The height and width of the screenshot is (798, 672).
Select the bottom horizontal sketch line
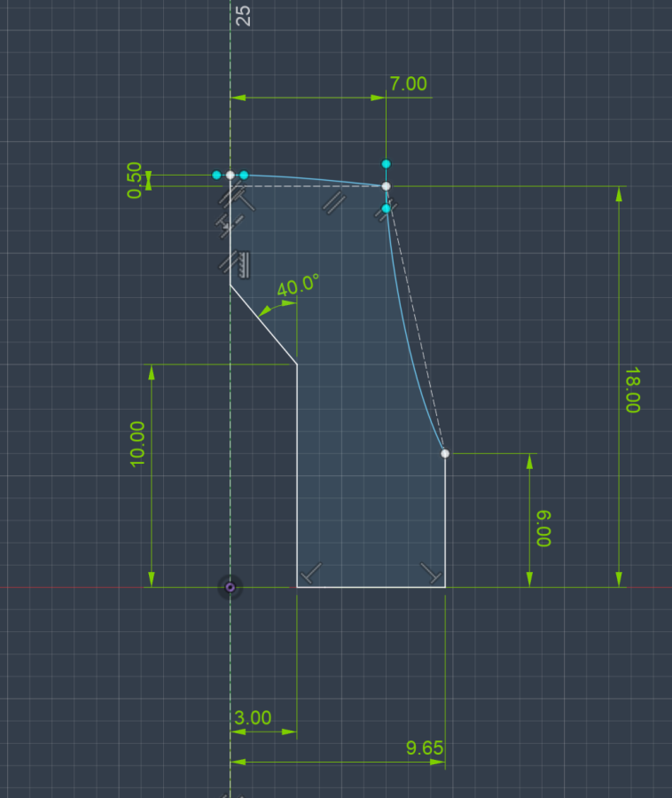click(x=371, y=587)
